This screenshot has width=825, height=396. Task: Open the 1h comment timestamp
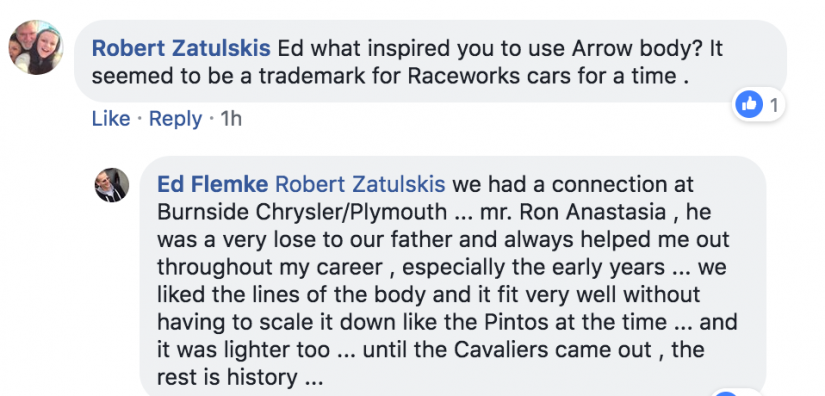pyautogui.click(x=231, y=119)
